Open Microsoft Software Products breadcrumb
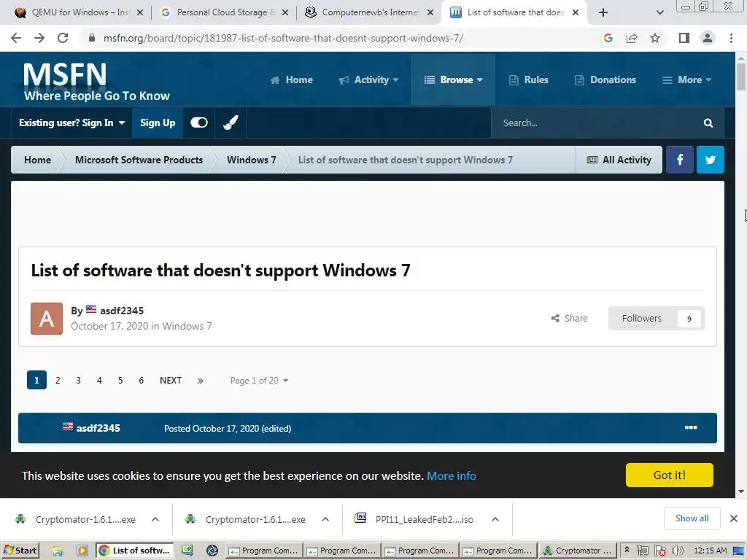 [139, 160]
